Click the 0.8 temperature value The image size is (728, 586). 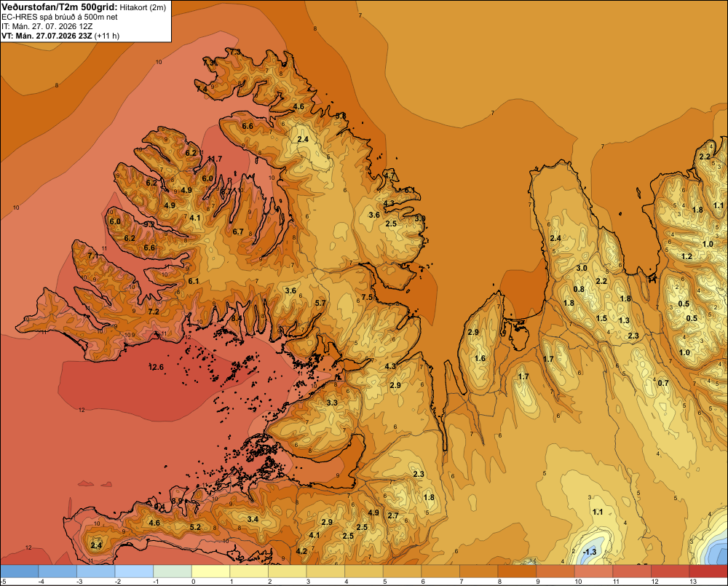tap(579, 289)
